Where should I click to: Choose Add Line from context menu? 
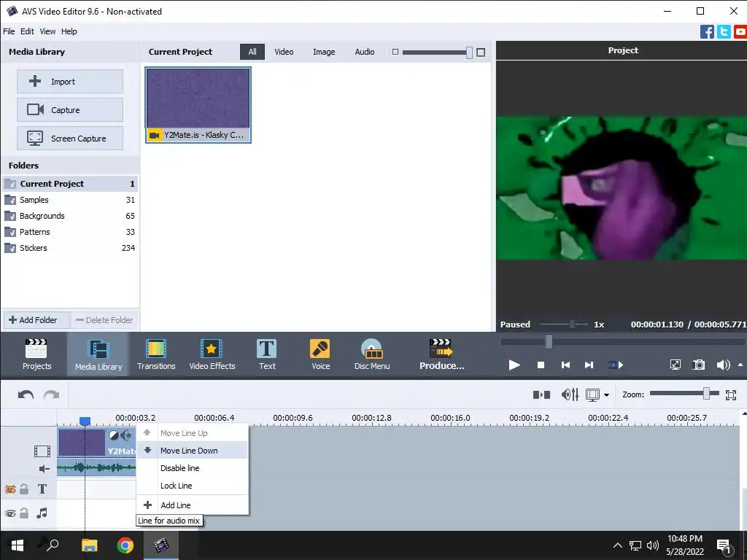coord(193,505)
